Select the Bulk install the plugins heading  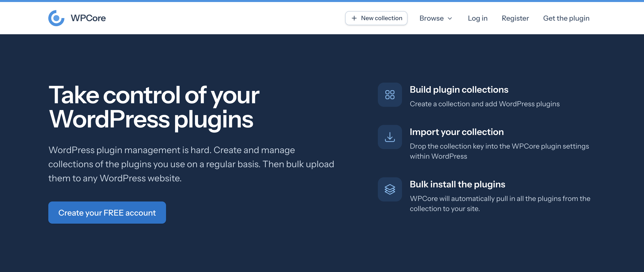tap(457, 184)
